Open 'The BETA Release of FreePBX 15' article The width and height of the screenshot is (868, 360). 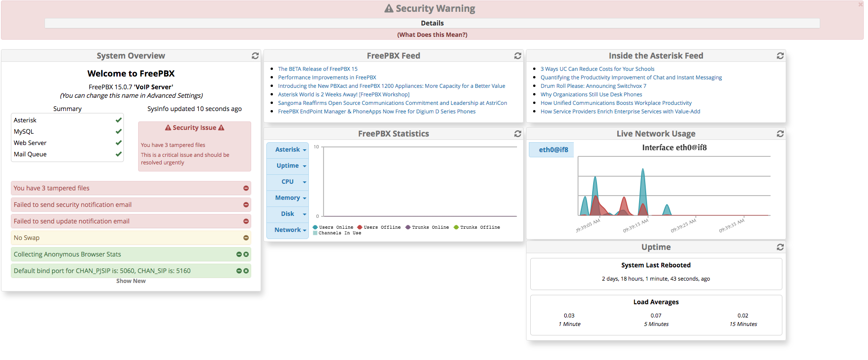[x=318, y=69]
